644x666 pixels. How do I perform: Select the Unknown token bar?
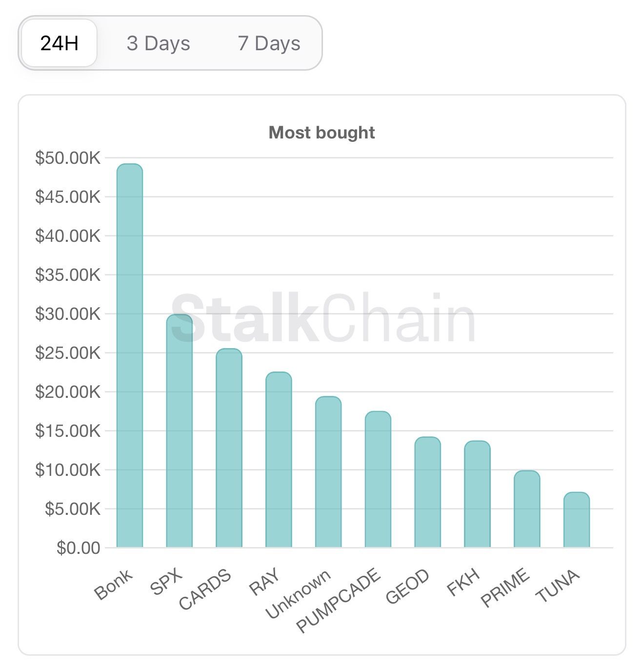328,472
